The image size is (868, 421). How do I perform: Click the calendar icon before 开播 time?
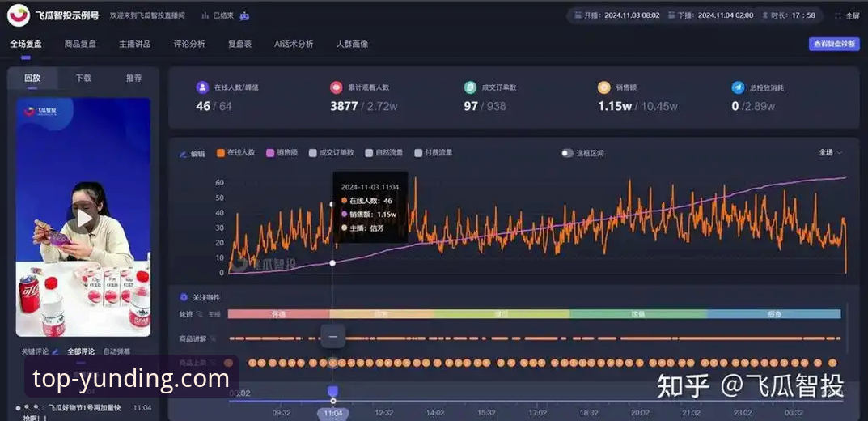tap(578, 15)
